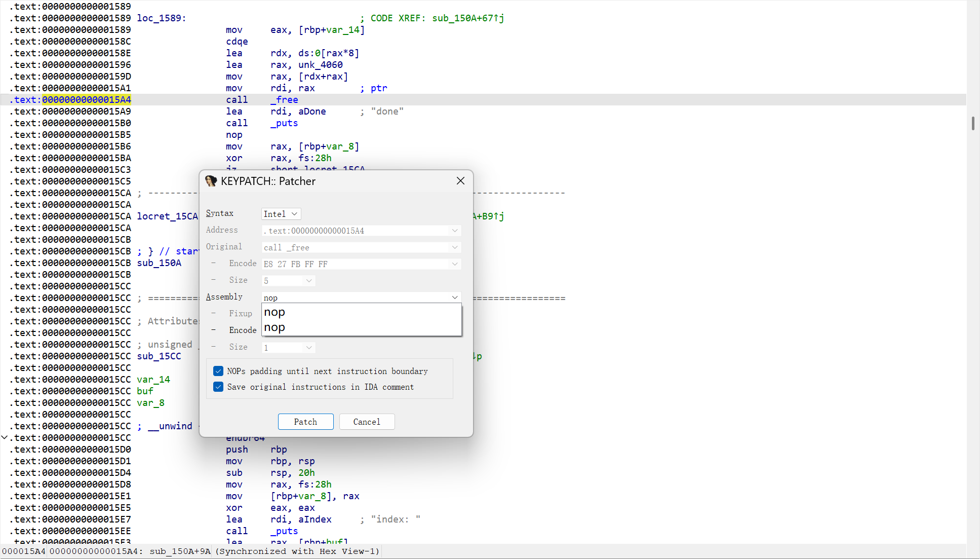This screenshot has width=980, height=559.
Task: Click aDone string reference
Action: click(x=311, y=111)
